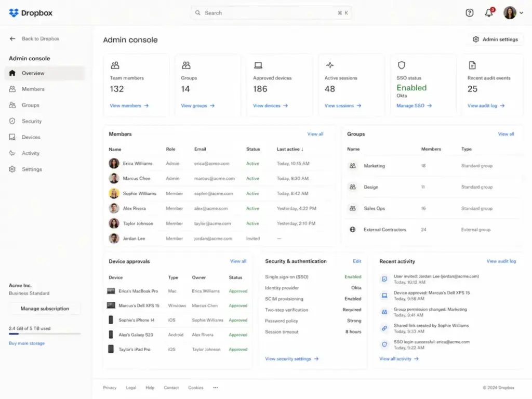Click View all in the Members panel
The width and height of the screenshot is (532, 399).
coord(315,134)
